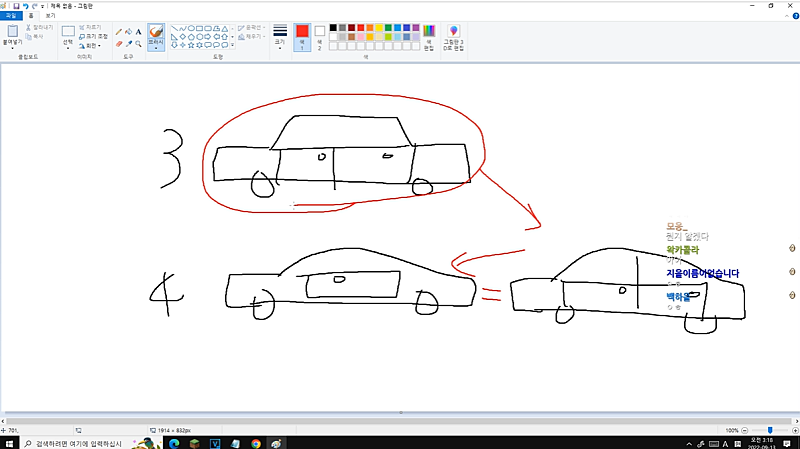Switch to the View ribbon tab
This screenshot has width=800, height=449.
(x=49, y=16)
